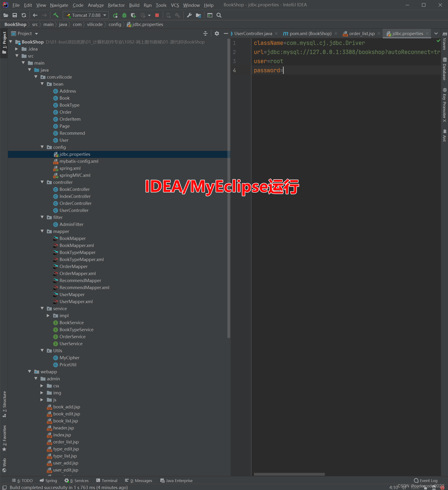The height and width of the screenshot is (490, 448).
Task: Open the Tomcat run configuration dropdown
Action: [x=104, y=15]
